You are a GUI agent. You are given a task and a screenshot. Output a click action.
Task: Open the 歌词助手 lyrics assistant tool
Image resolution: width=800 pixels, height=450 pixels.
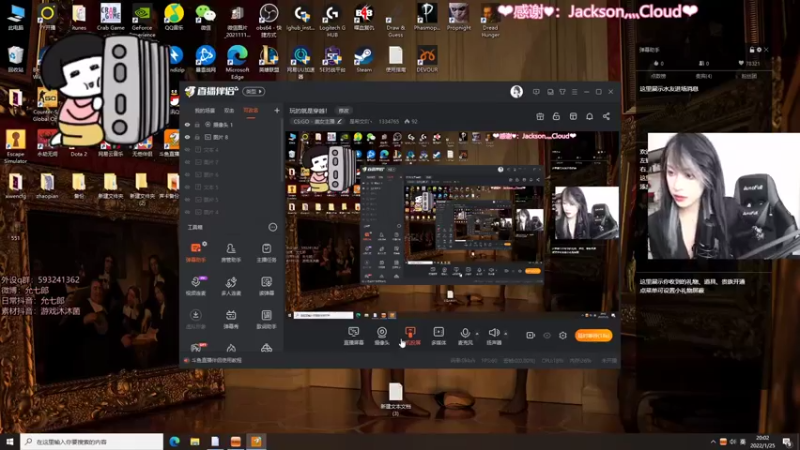coord(266,319)
